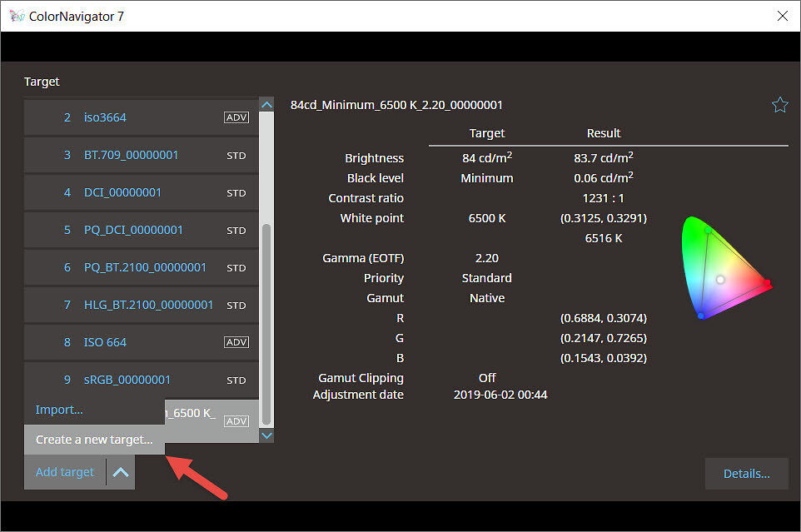Click the ColorNavigator 7 logo icon in the title bar
Image resolution: width=801 pixels, height=532 pixels.
(x=15, y=15)
